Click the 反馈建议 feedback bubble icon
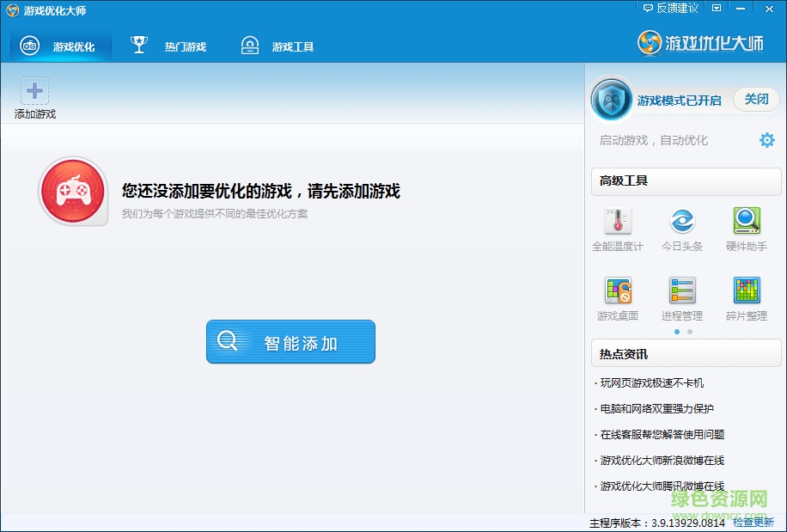This screenshot has width=787, height=532. (649, 9)
